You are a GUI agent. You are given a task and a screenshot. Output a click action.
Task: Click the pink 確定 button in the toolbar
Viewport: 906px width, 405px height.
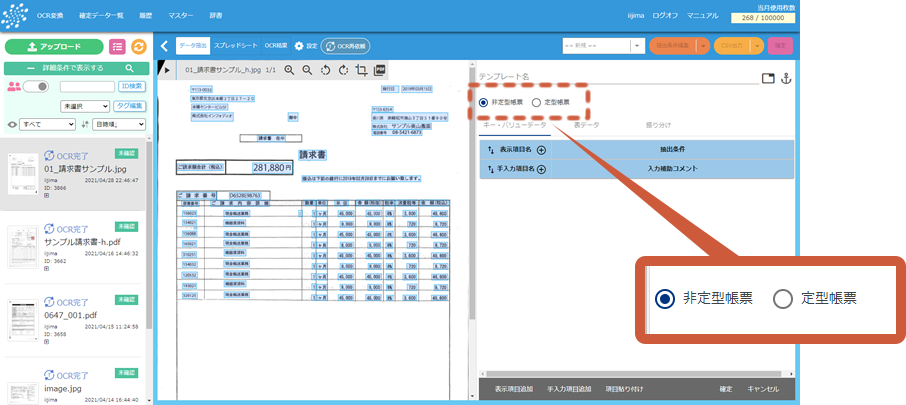tap(780, 46)
